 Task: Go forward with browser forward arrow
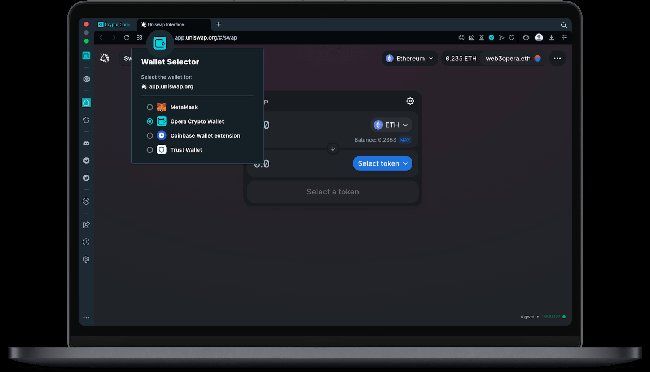click(113, 38)
